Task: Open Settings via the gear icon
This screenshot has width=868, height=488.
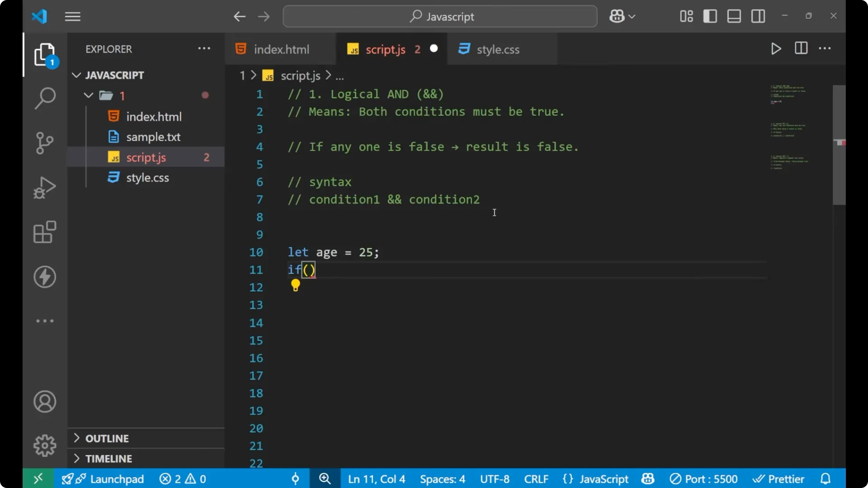Action: (44, 445)
